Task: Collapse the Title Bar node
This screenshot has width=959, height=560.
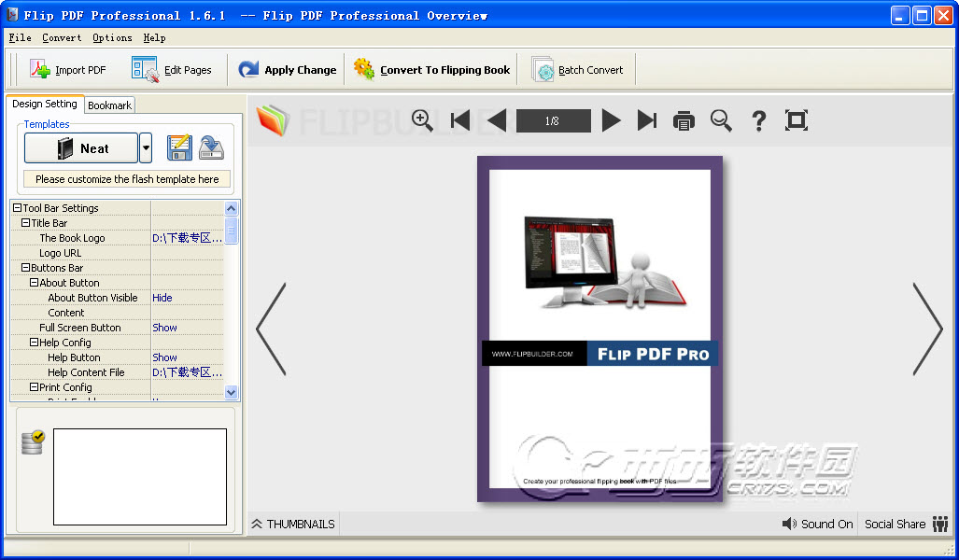Action: [x=26, y=223]
